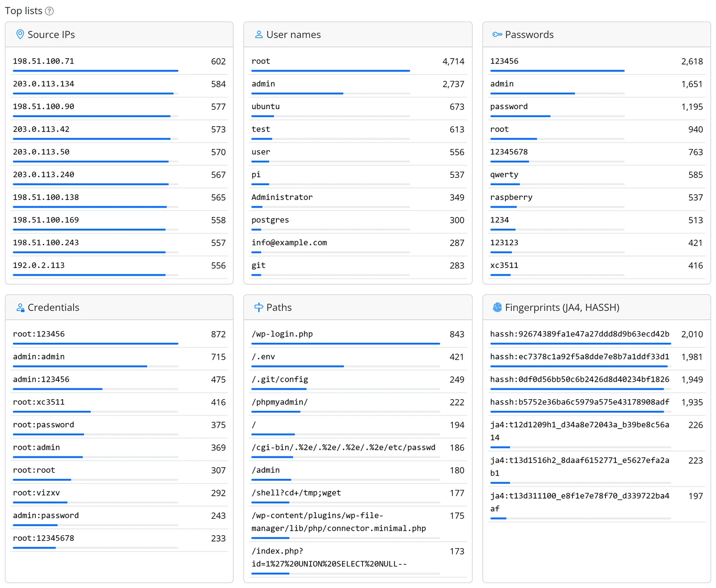The height and width of the screenshot is (588, 716).
Task: Select user name root in User names
Action: click(261, 61)
